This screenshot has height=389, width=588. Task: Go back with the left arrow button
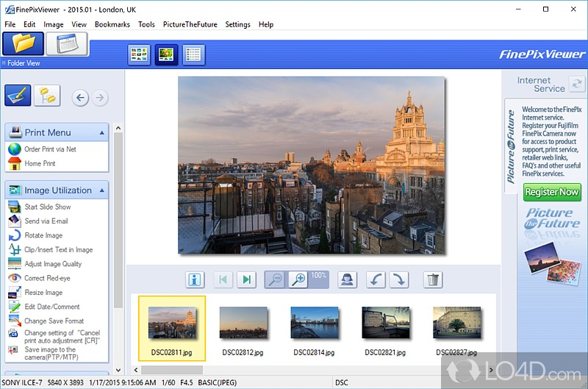[80, 98]
